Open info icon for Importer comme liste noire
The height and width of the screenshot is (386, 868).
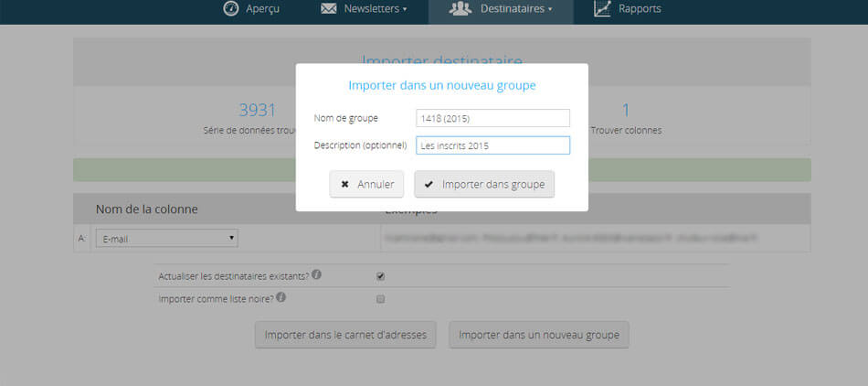tap(281, 297)
